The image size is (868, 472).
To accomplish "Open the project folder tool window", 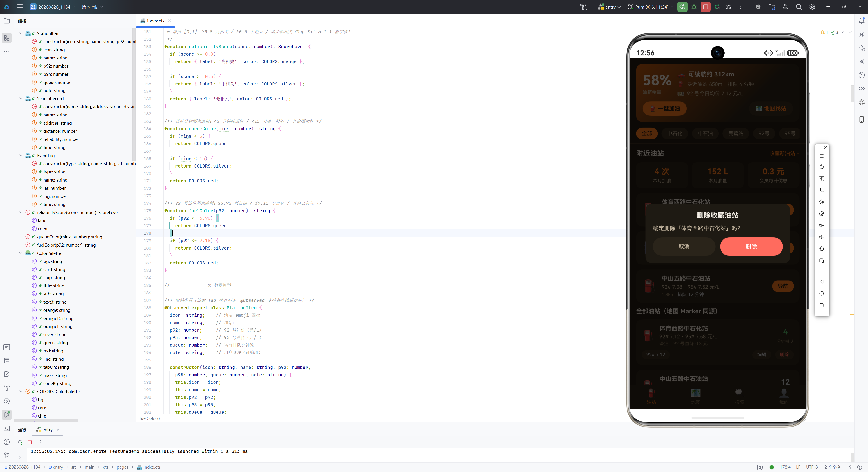I will tap(7, 21).
